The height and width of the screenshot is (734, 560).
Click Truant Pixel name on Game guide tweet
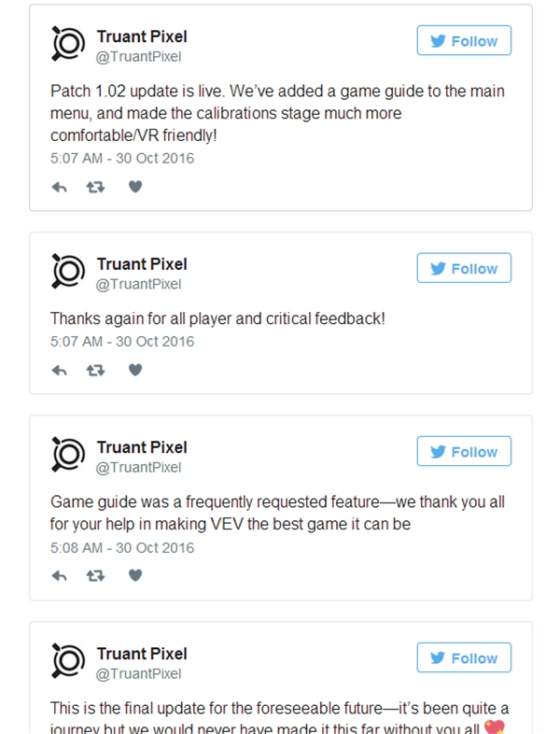point(142,447)
